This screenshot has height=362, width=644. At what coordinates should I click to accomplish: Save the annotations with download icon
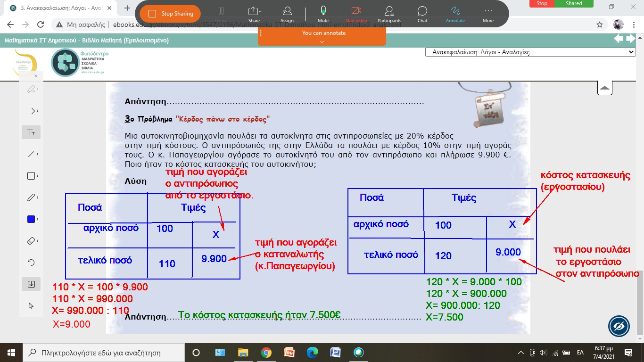pos(31,284)
